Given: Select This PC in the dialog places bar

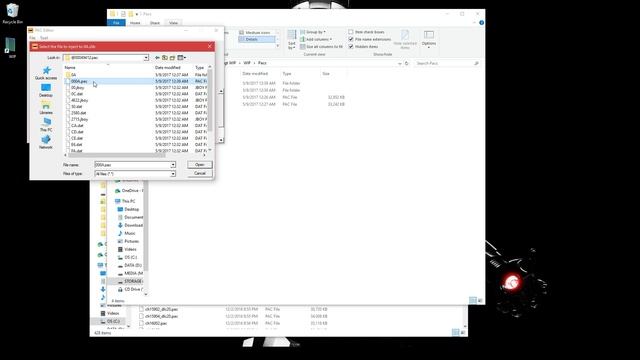Looking at the screenshot, I should point(46,125).
